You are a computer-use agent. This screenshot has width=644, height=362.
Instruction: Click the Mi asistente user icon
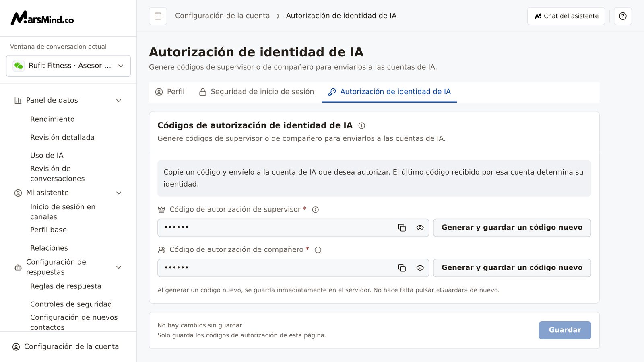point(18,193)
